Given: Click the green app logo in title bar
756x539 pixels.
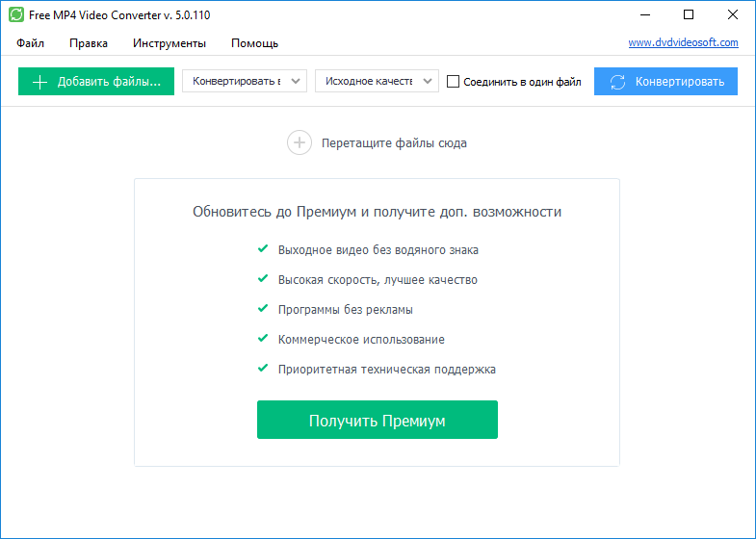Looking at the screenshot, I should point(16,14).
